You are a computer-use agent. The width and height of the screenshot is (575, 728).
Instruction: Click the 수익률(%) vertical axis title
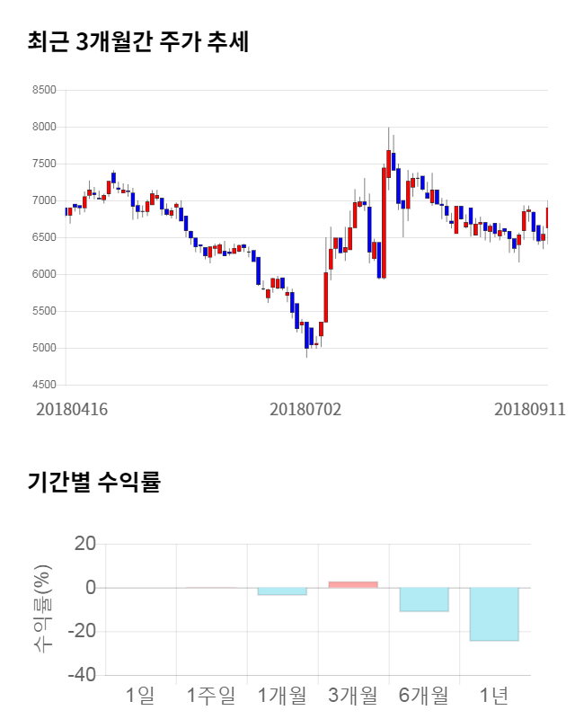pyautogui.click(x=43, y=608)
